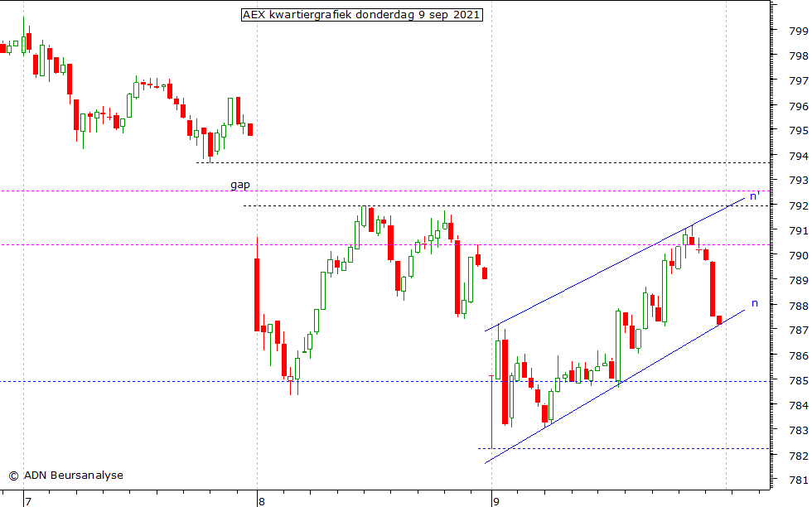Click the price axis label 797
This screenshot has height=507, width=812.
coord(798,81)
